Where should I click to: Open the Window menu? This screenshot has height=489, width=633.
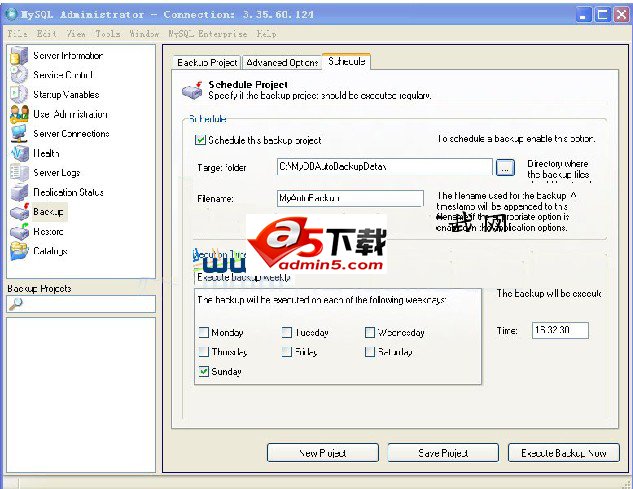point(144,34)
